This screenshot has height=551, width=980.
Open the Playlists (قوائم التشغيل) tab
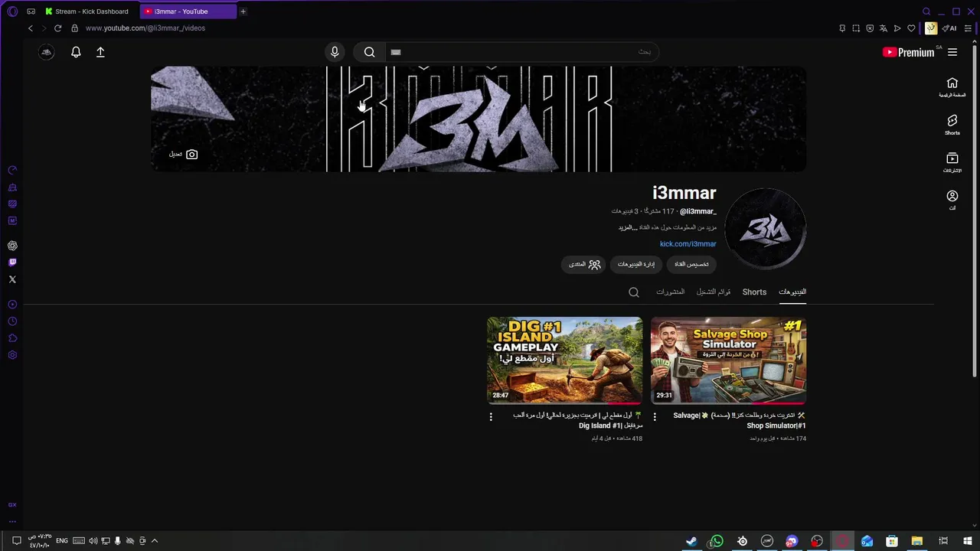tap(714, 292)
